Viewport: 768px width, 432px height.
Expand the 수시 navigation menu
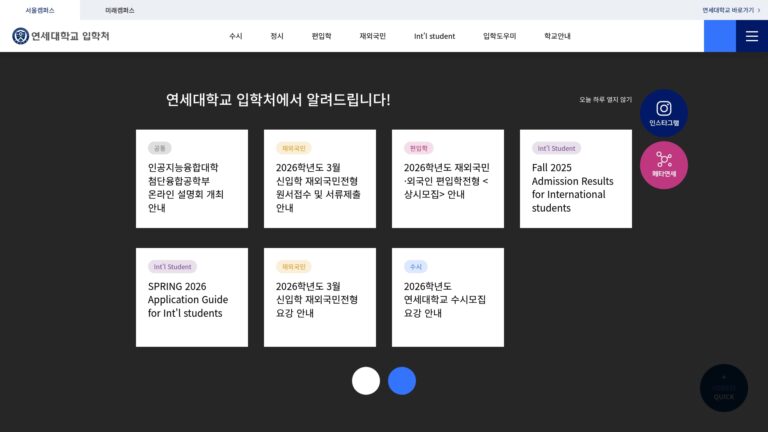[236, 36]
